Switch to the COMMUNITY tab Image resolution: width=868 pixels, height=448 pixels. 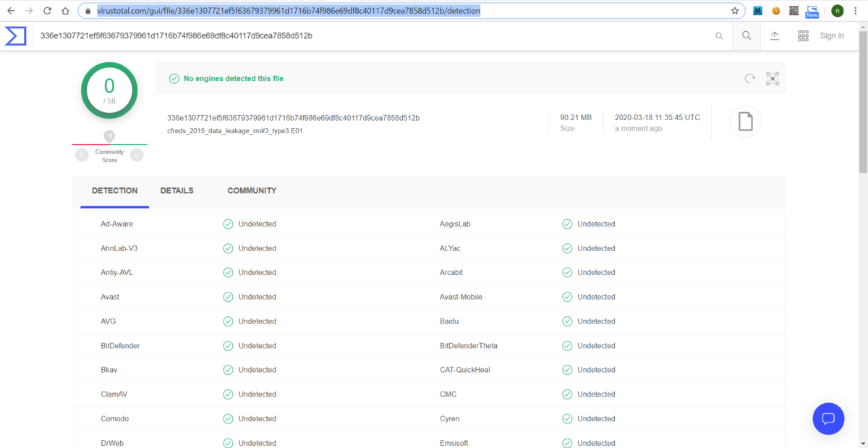click(252, 191)
